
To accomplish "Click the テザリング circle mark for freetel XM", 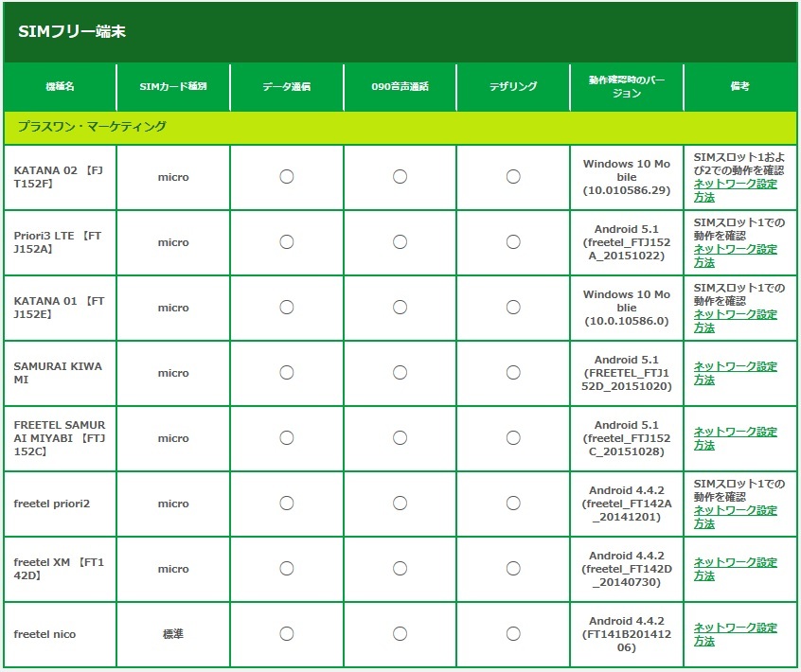I will click(x=513, y=569).
